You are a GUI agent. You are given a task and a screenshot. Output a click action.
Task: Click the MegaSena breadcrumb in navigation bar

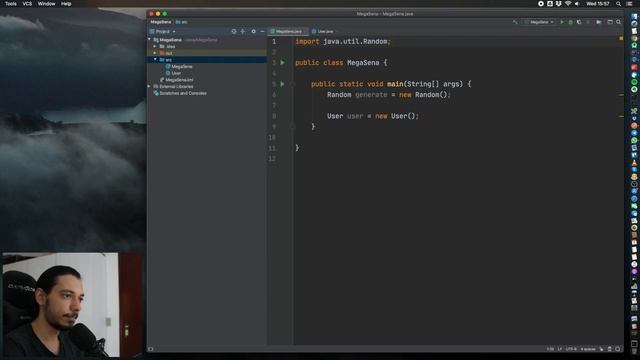[161, 22]
